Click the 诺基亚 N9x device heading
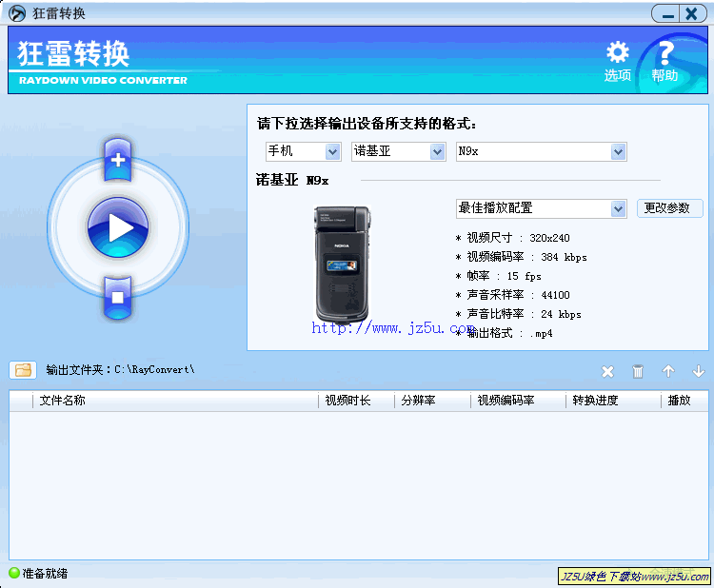The image size is (714, 588). [x=292, y=180]
